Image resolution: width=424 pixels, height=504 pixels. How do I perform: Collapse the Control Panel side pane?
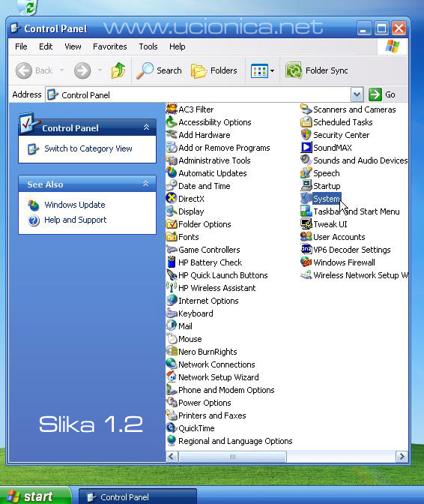pyautogui.click(x=146, y=127)
